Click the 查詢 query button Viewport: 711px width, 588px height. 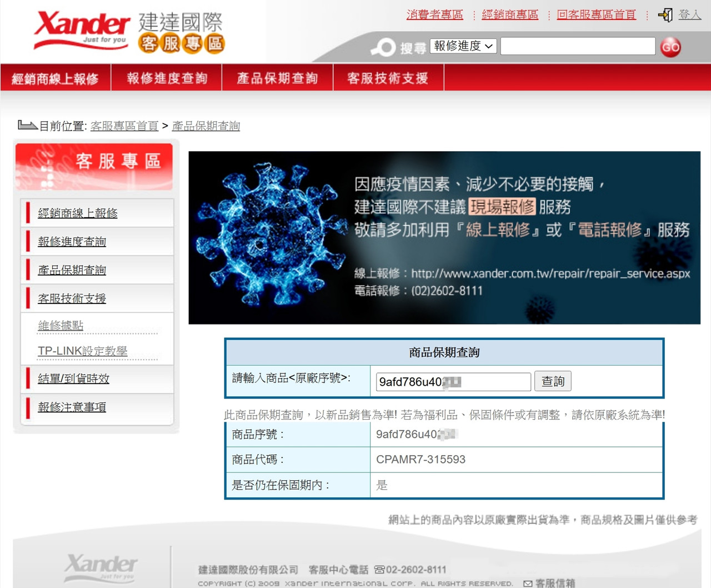pyautogui.click(x=553, y=382)
